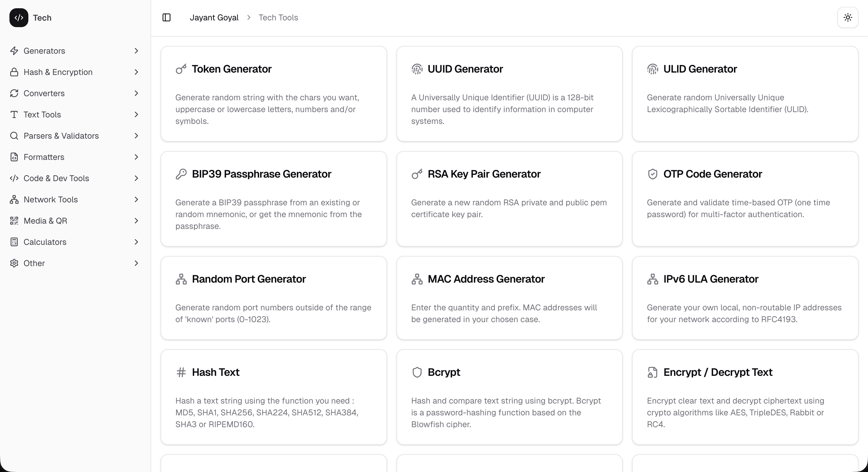Open the Converters sidebar menu
This screenshot has height=472, width=868.
click(x=44, y=93)
